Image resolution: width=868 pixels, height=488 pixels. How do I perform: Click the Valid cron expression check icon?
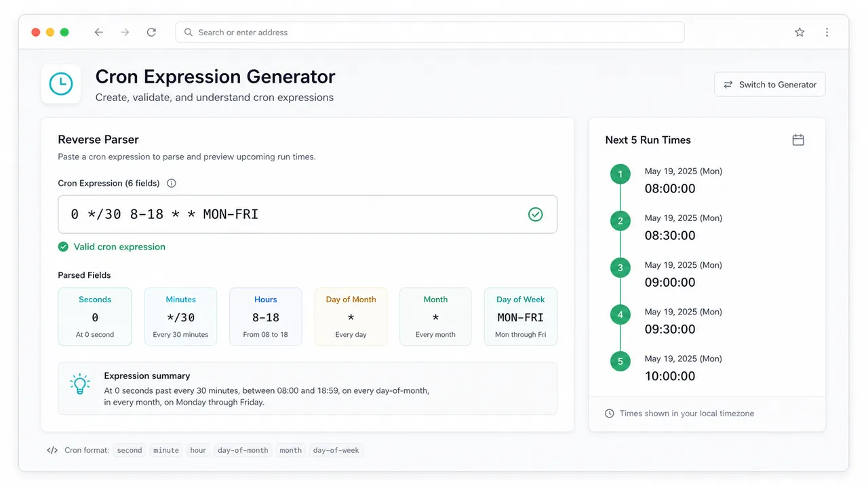pos(63,247)
